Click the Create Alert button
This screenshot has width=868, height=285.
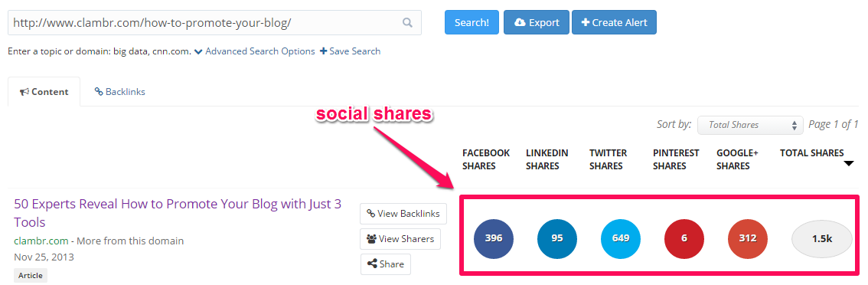[614, 23]
